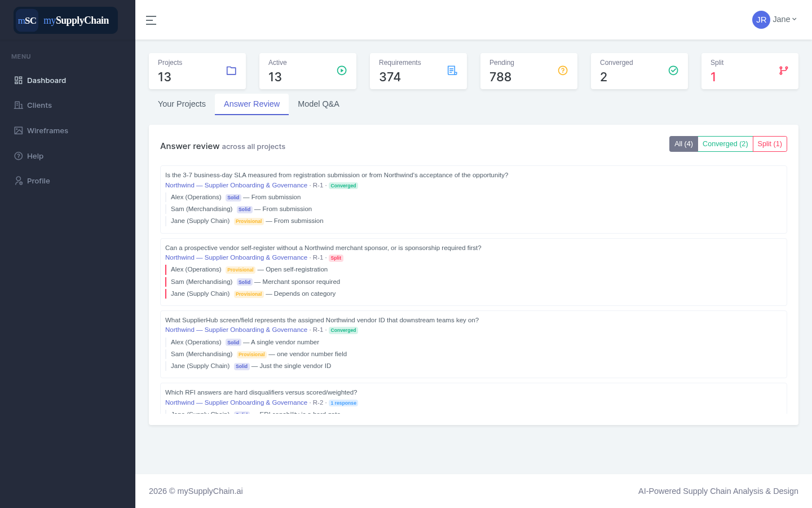This screenshot has width=812, height=508.
Task: Toggle the hamburger sidebar menu
Action: pyautogui.click(x=151, y=20)
